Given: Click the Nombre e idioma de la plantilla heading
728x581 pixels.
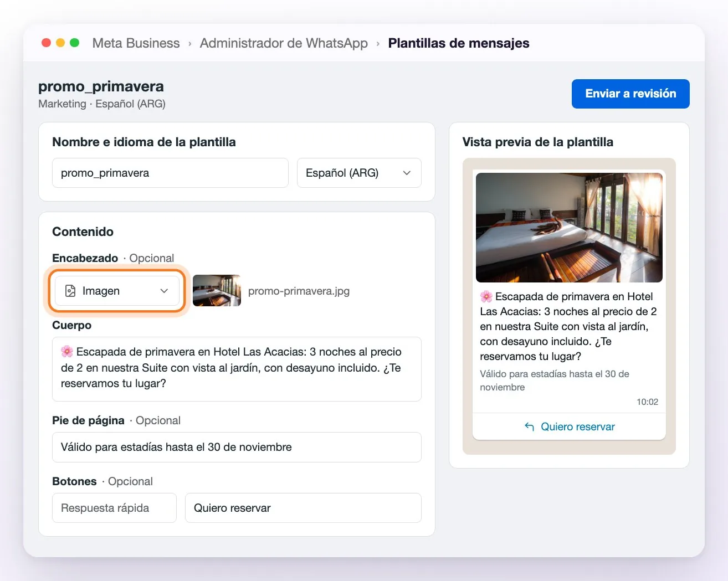Looking at the screenshot, I should tap(144, 142).
